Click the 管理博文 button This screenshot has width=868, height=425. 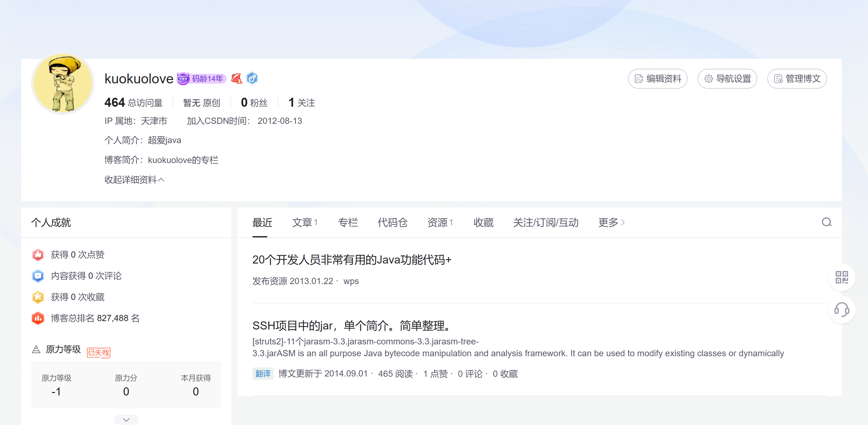pyautogui.click(x=796, y=79)
